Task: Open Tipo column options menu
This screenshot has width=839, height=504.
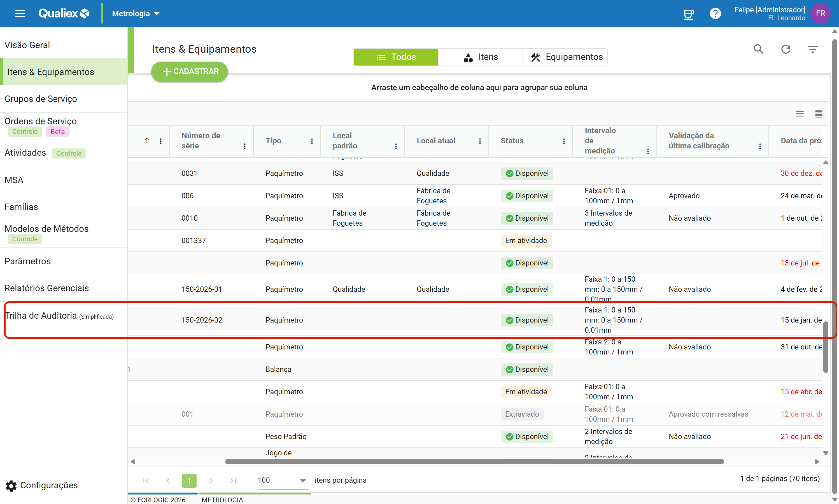Action: [x=312, y=141]
